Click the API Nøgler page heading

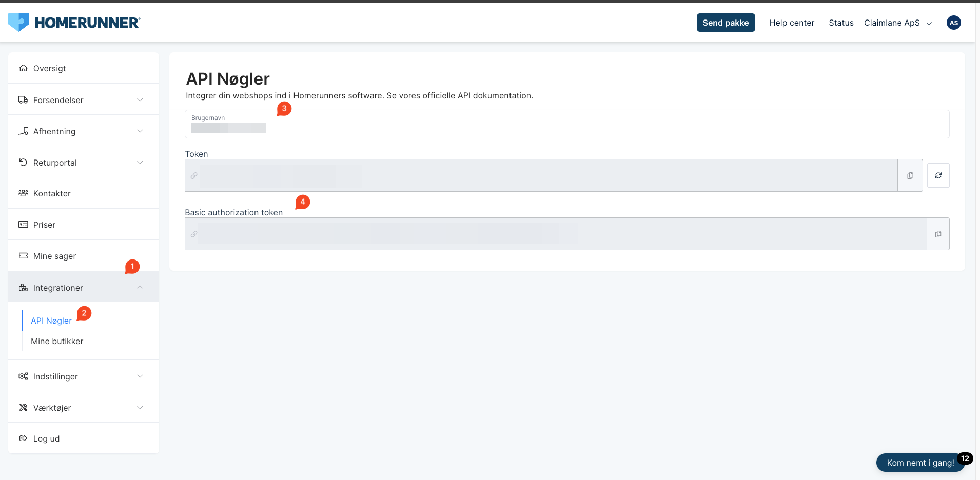pyautogui.click(x=228, y=79)
